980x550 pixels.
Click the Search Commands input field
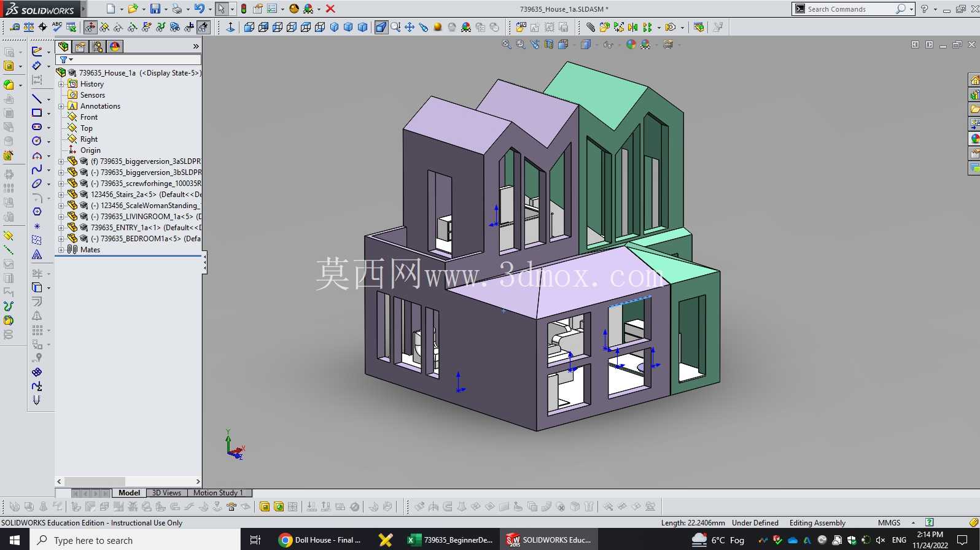coord(850,9)
